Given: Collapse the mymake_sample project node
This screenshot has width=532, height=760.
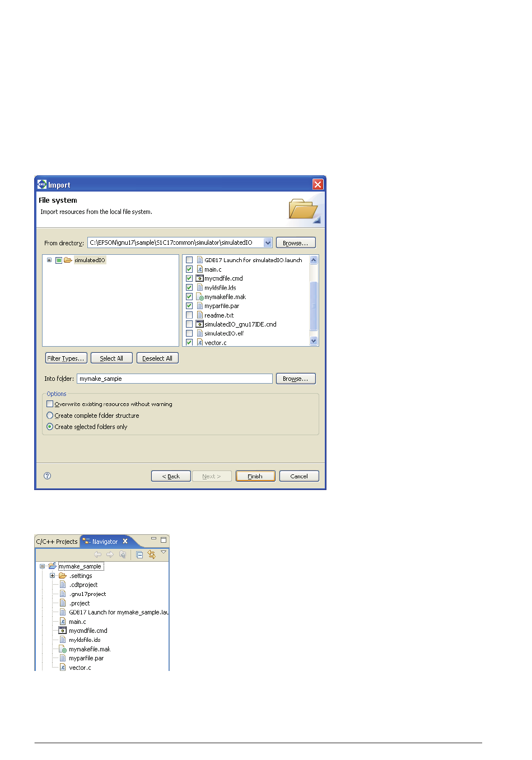Looking at the screenshot, I should tap(42, 566).
